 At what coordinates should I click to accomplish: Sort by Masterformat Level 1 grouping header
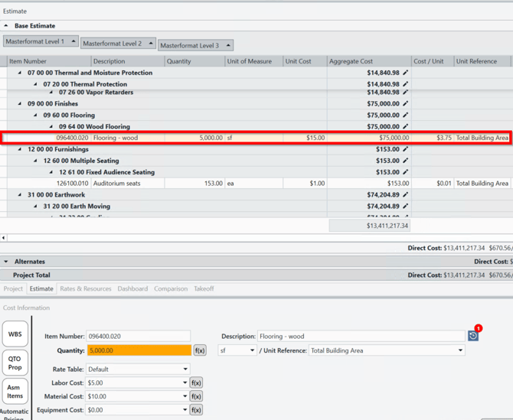[x=41, y=41]
